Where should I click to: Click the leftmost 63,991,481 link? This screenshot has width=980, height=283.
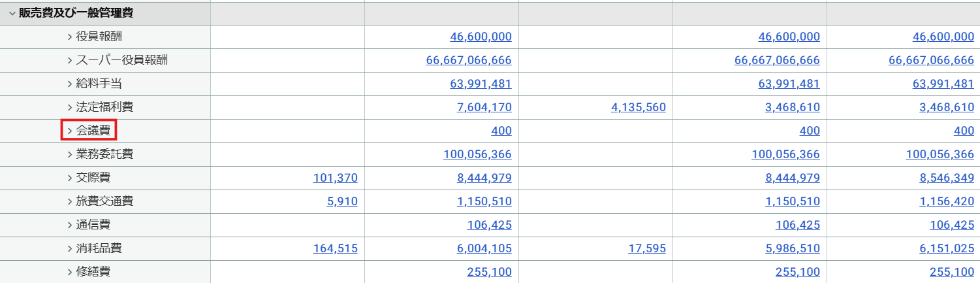(x=481, y=84)
